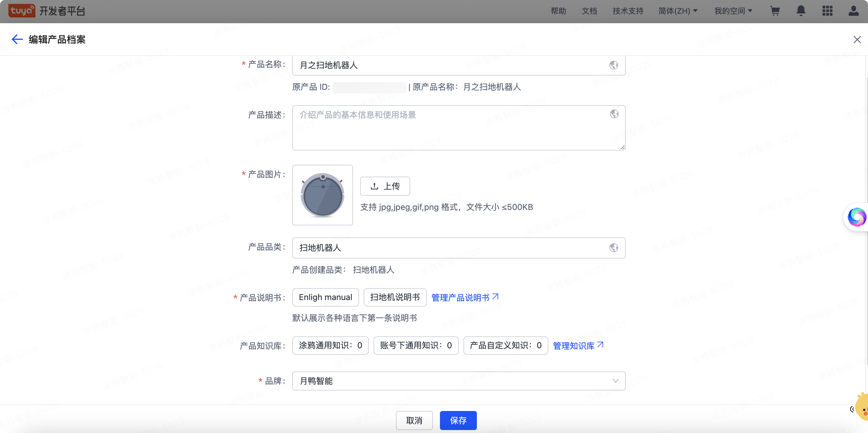The width and height of the screenshot is (868, 433).
Task: Click globe icon beside 产品描述 field
Action: pos(613,114)
